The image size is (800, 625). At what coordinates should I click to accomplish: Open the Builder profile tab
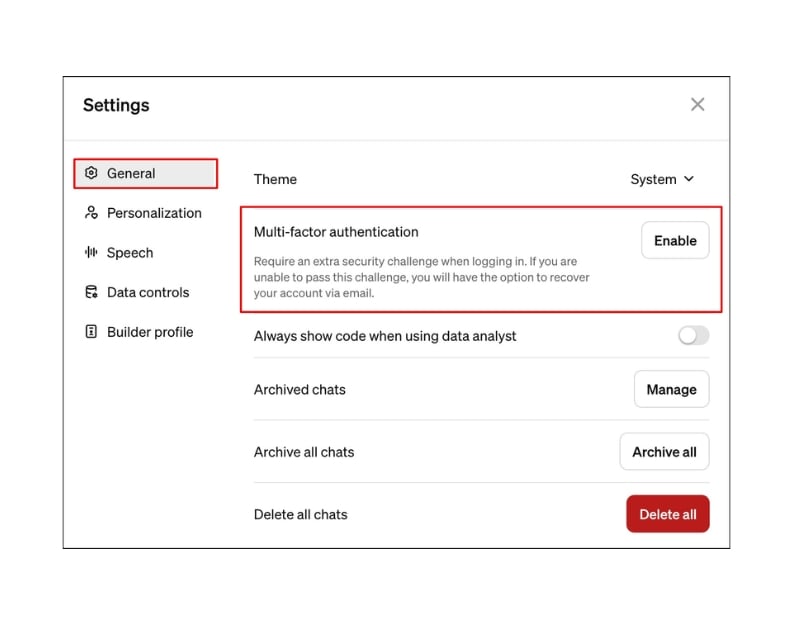(x=145, y=332)
